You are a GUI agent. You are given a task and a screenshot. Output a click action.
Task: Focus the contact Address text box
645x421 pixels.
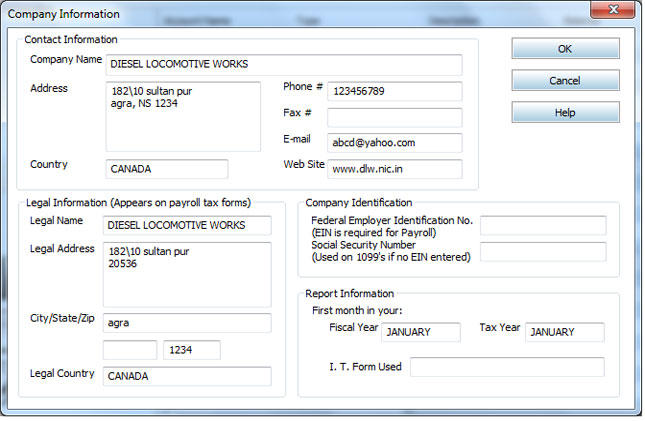[x=183, y=116]
